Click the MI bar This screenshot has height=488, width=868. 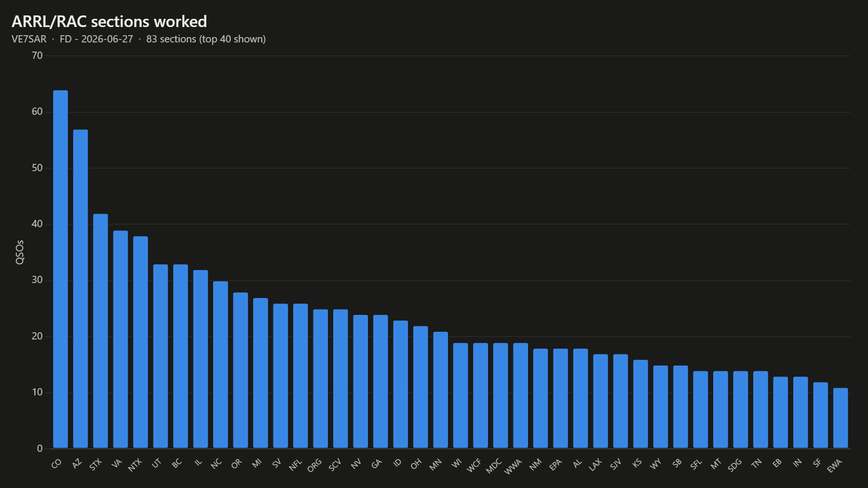tap(260, 373)
